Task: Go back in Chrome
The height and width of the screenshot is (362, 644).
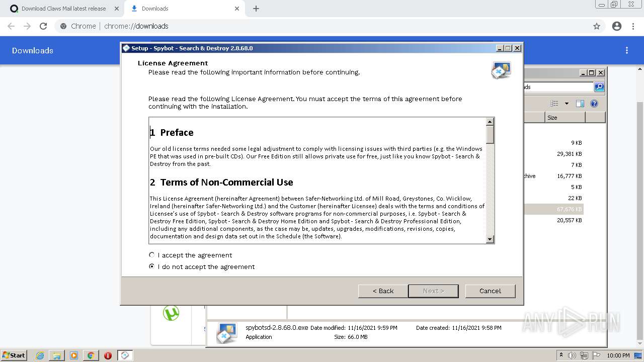Action: (11, 26)
